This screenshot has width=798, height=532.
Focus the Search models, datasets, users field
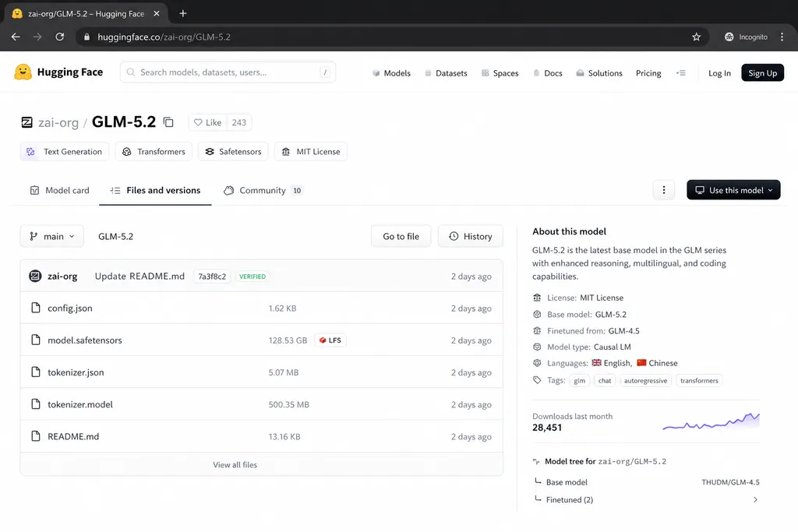point(228,72)
